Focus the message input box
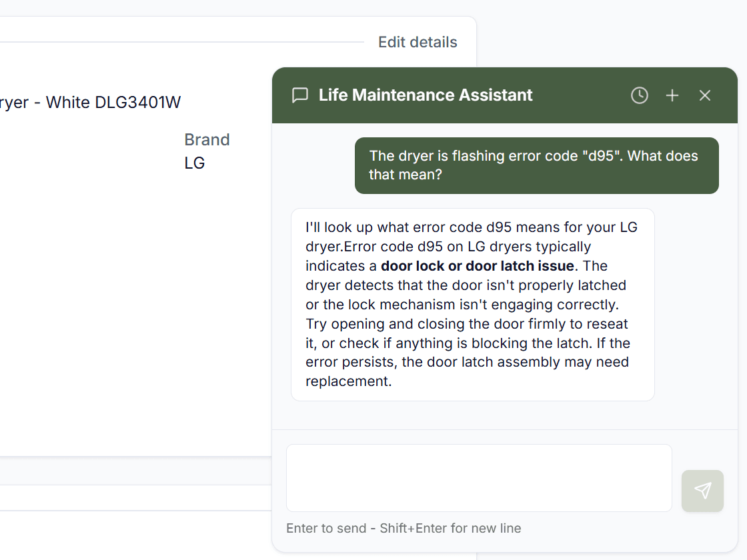747x560 pixels. click(x=479, y=477)
